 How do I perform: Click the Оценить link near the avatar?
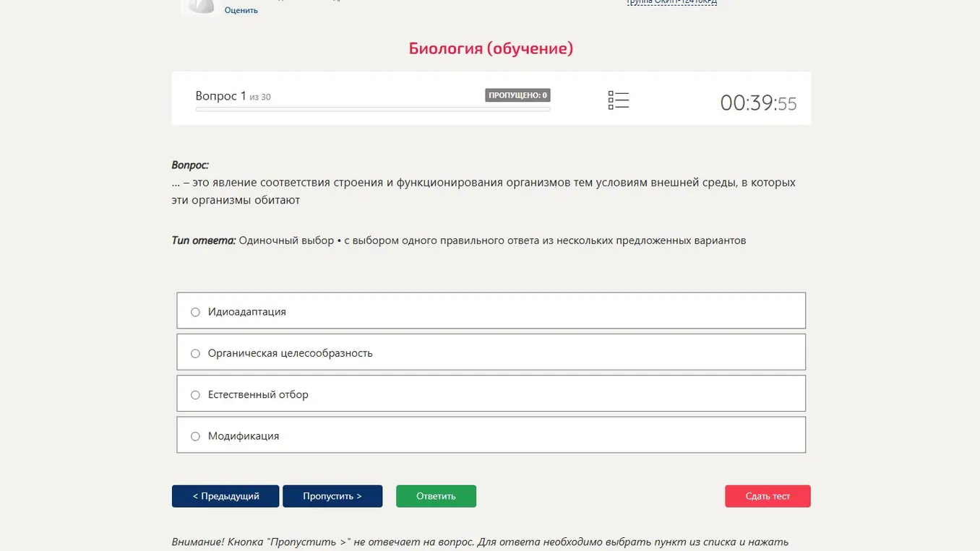click(x=241, y=10)
